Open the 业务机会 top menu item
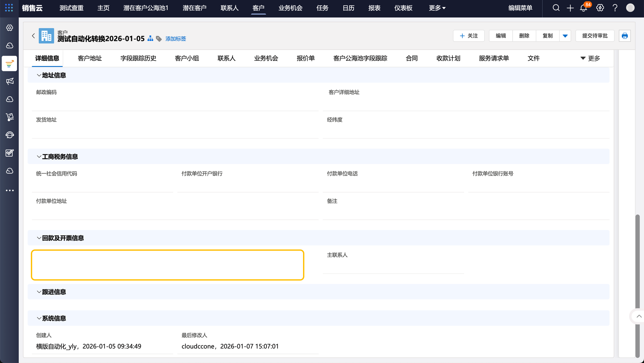644x363 pixels. click(290, 8)
